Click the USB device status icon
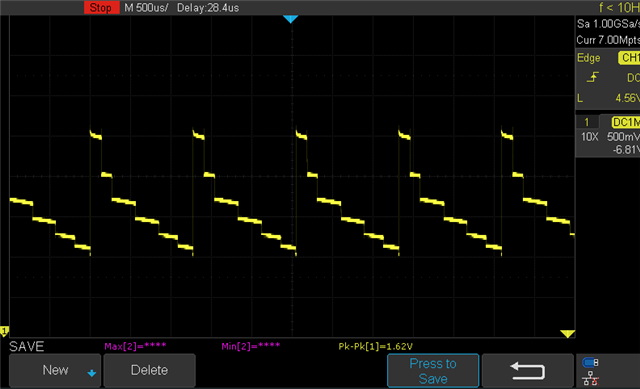This screenshot has width=640, height=389. coord(591,362)
